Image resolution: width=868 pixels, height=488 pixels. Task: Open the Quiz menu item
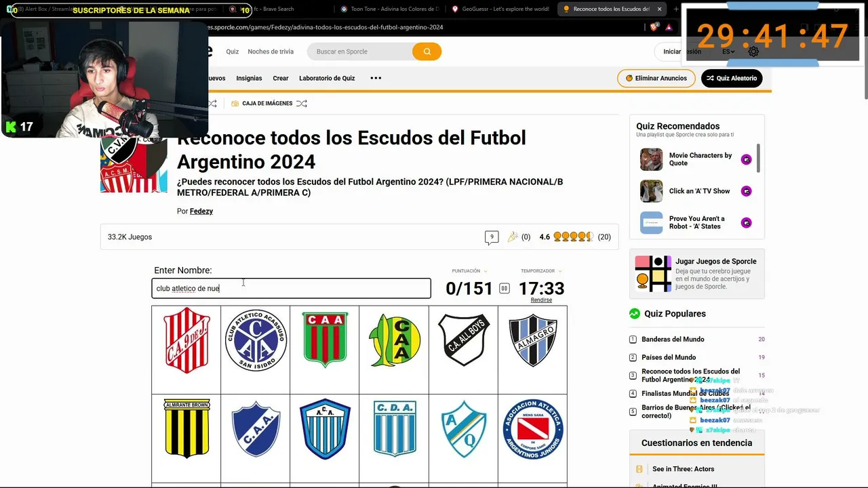233,52
